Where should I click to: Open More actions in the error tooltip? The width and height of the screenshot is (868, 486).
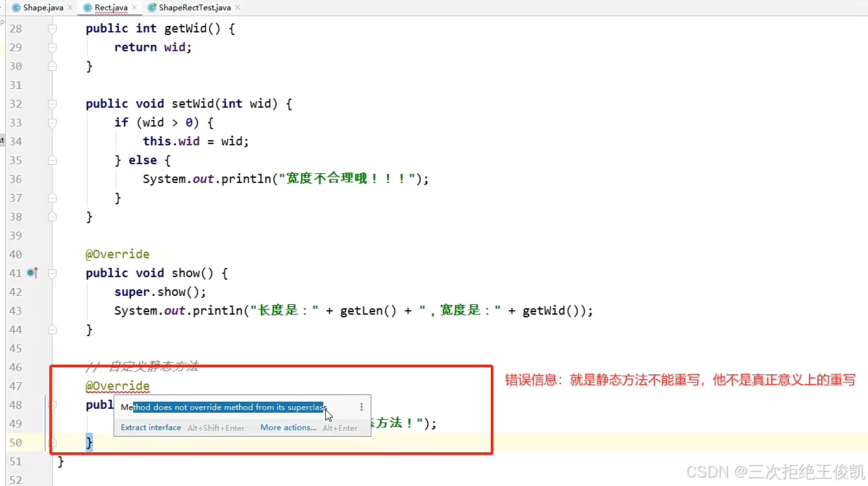tap(288, 428)
